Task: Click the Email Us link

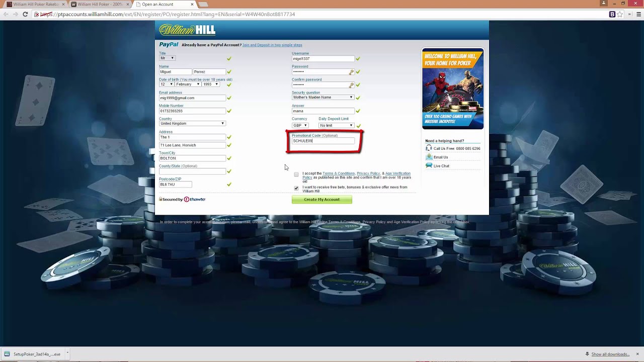Action: (x=441, y=157)
